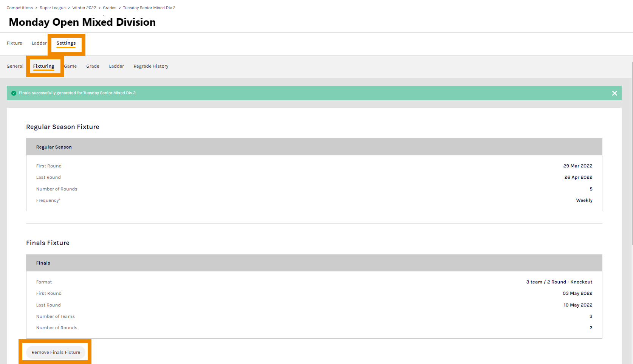
Task: Click the Remove Finals Fixture button
Action: click(x=56, y=352)
